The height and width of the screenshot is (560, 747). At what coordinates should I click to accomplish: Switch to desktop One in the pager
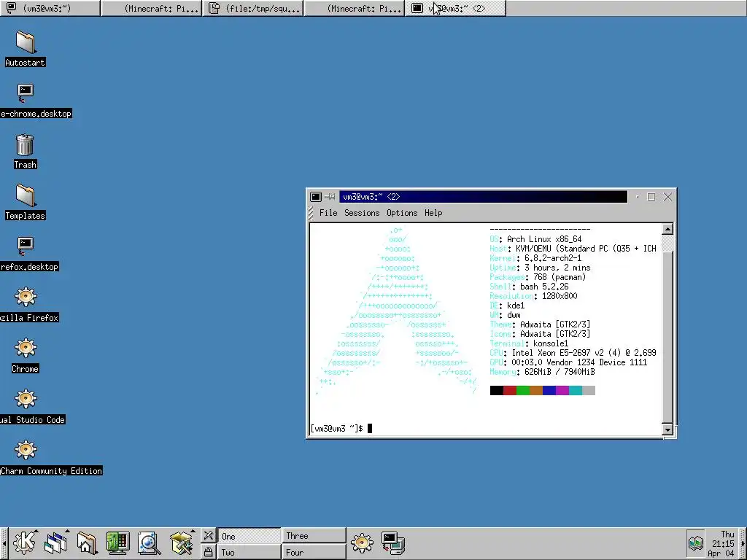[x=249, y=536]
